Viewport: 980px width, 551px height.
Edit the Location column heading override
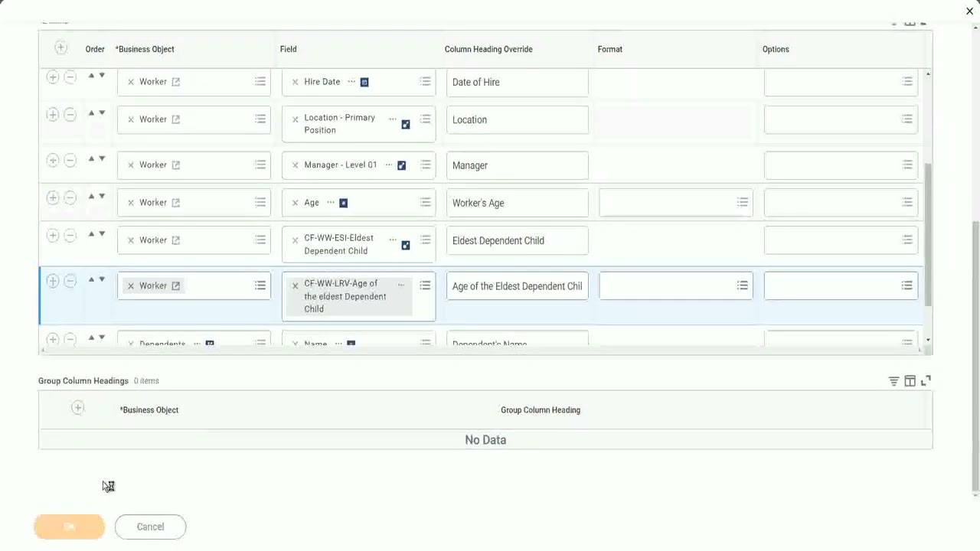point(518,119)
